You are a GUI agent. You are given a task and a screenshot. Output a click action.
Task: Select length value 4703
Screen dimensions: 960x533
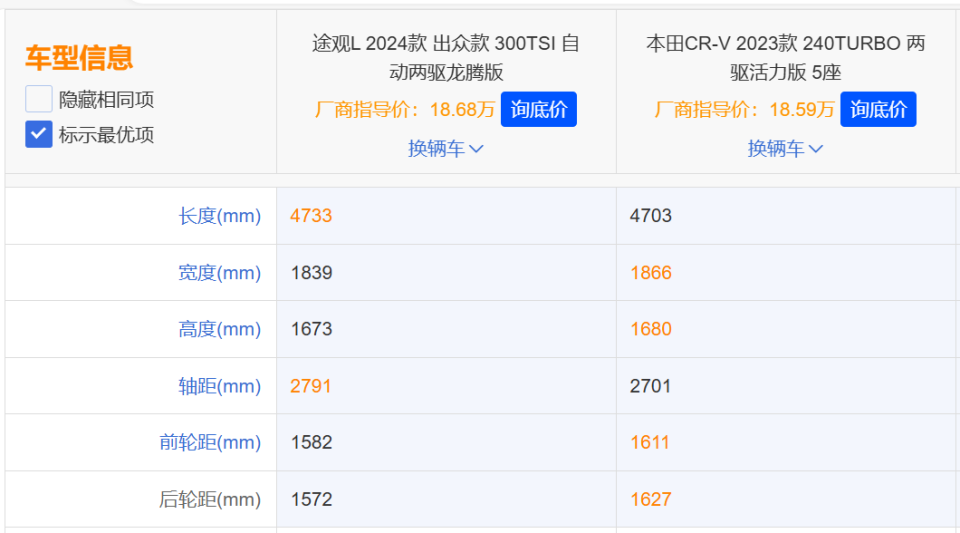click(x=651, y=216)
